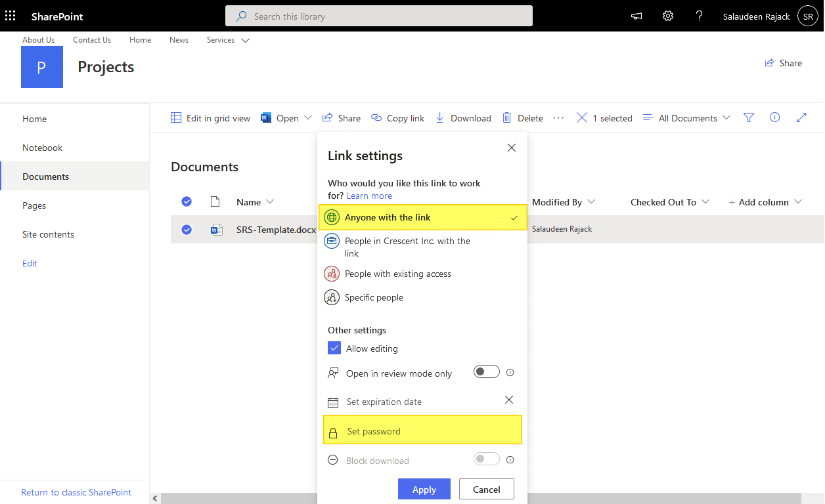The width and height of the screenshot is (825, 504).
Task: Delete the selected file
Action: tap(522, 117)
